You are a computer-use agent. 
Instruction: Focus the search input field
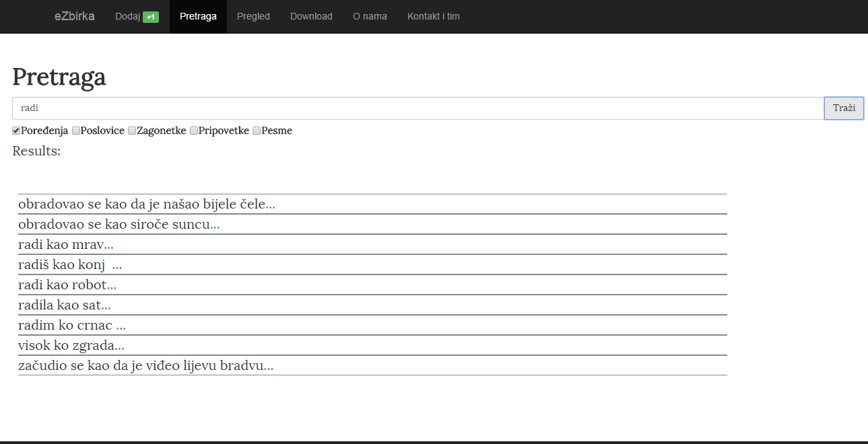[x=418, y=108]
